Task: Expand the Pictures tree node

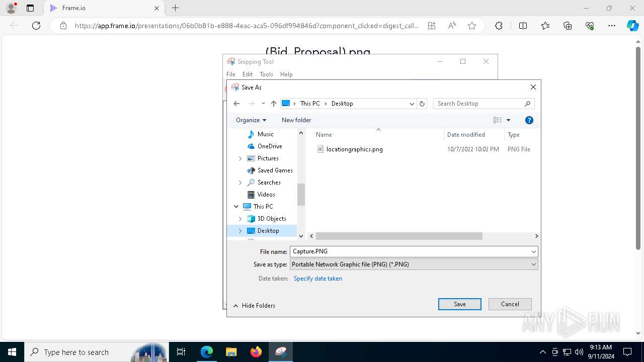Action: coord(240,158)
